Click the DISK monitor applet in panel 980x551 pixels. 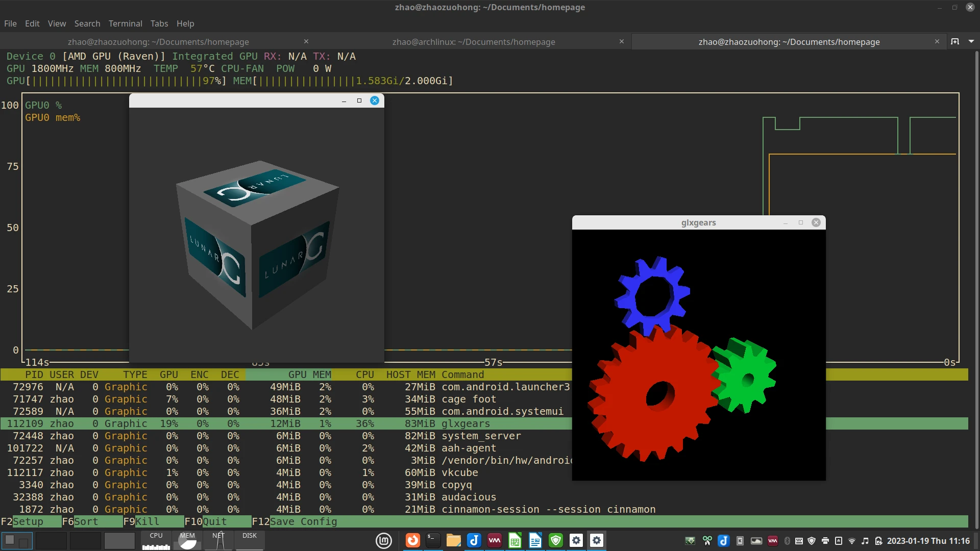(x=250, y=540)
